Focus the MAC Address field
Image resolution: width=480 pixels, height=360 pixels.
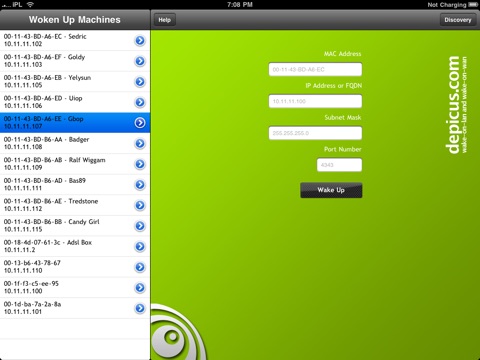(x=315, y=69)
